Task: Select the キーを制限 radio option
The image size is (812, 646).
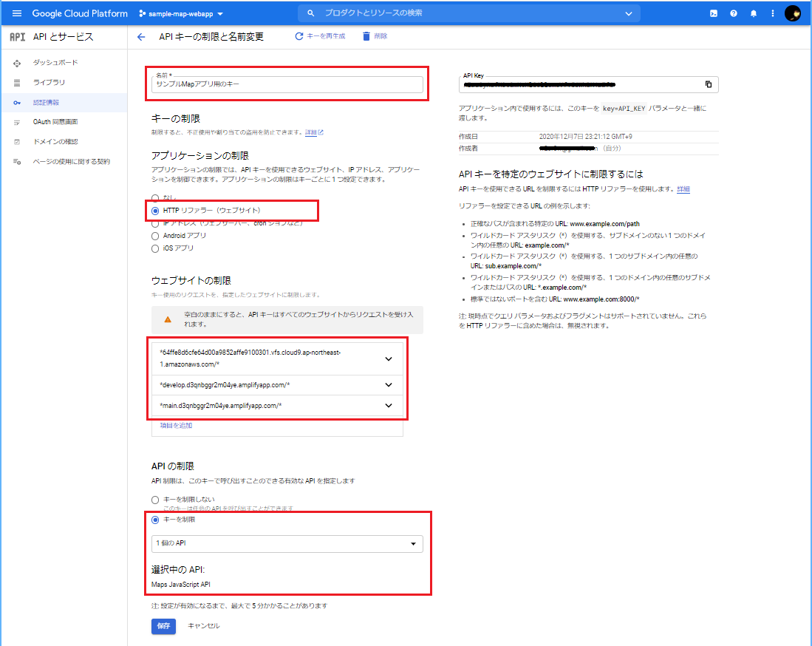Action: point(155,520)
